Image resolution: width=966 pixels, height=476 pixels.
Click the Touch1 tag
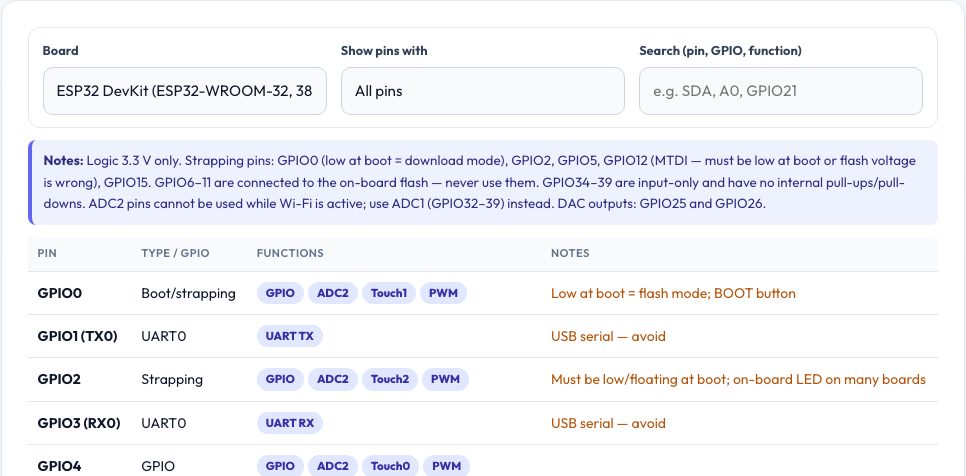[389, 293]
